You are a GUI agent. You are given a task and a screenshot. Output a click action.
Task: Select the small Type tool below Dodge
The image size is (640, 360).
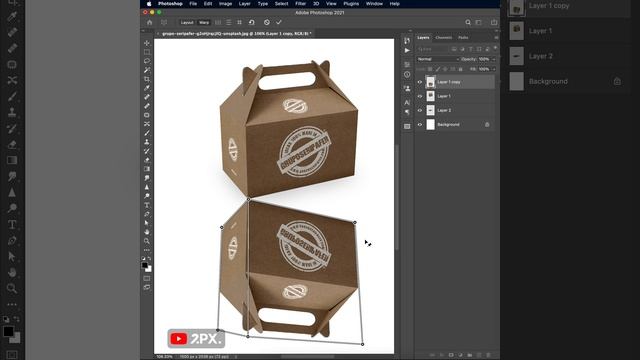click(147, 205)
